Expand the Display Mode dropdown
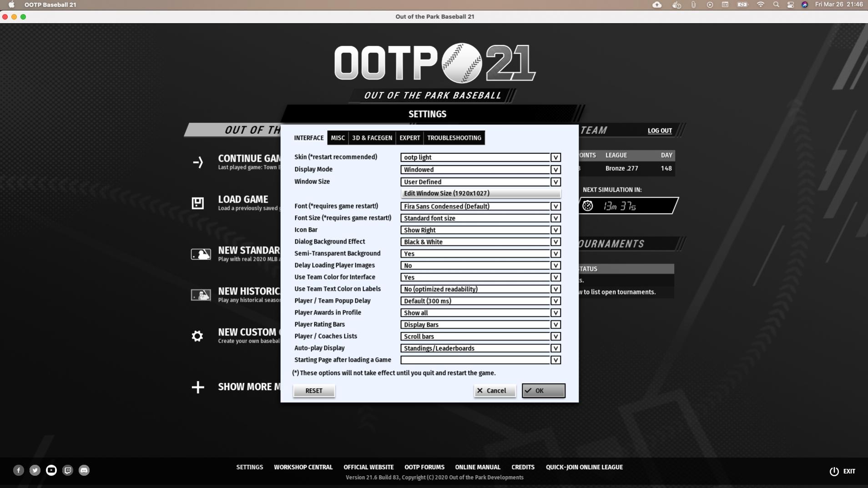The height and width of the screenshot is (488, 868). coord(555,170)
